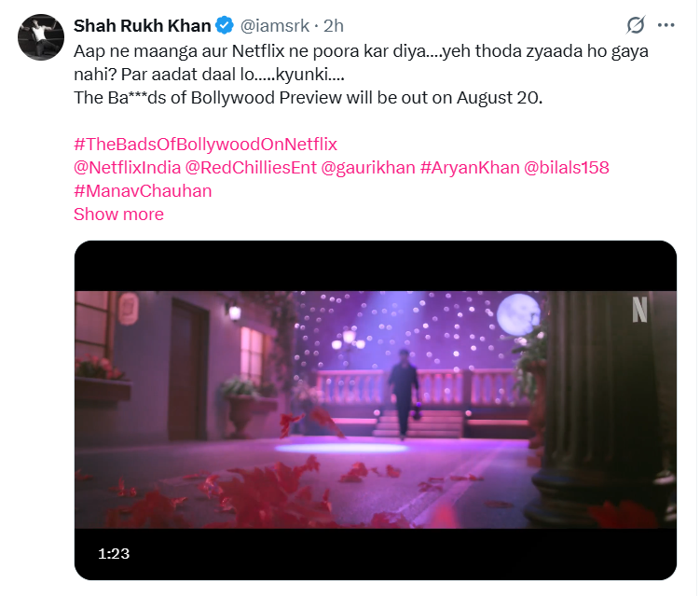Click the @iamsrk handle
700x596 pixels.
point(276,25)
